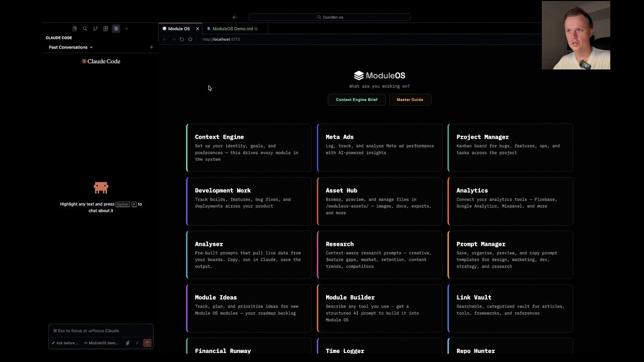The height and width of the screenshot is (362, 644).
Task: Open the Link Vault card
Action: [510, 308]
